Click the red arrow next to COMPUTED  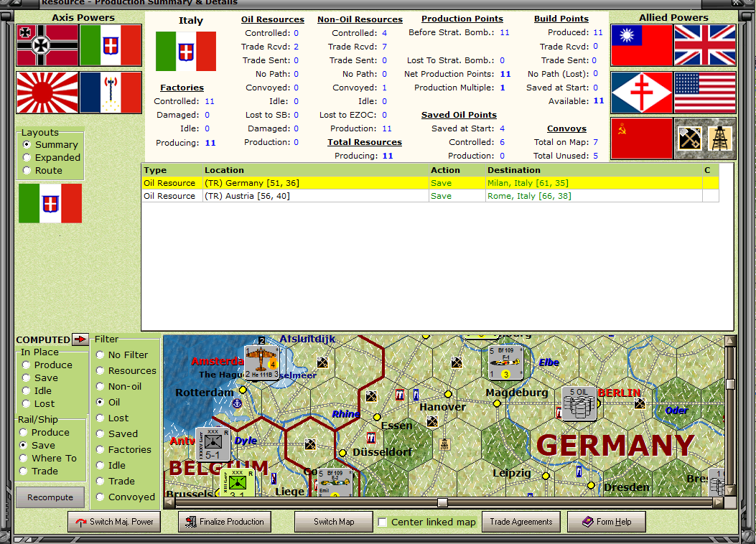coord(80,339)
